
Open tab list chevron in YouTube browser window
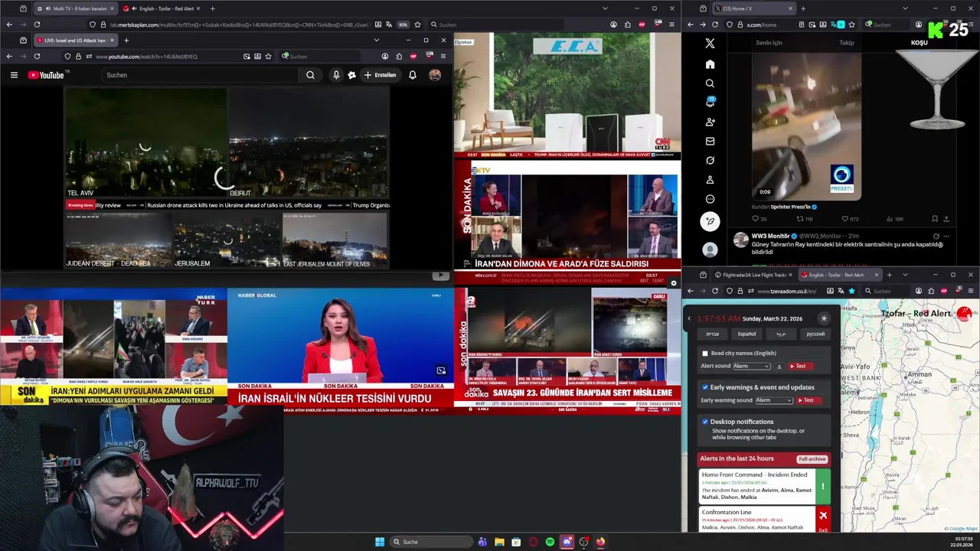376,40
